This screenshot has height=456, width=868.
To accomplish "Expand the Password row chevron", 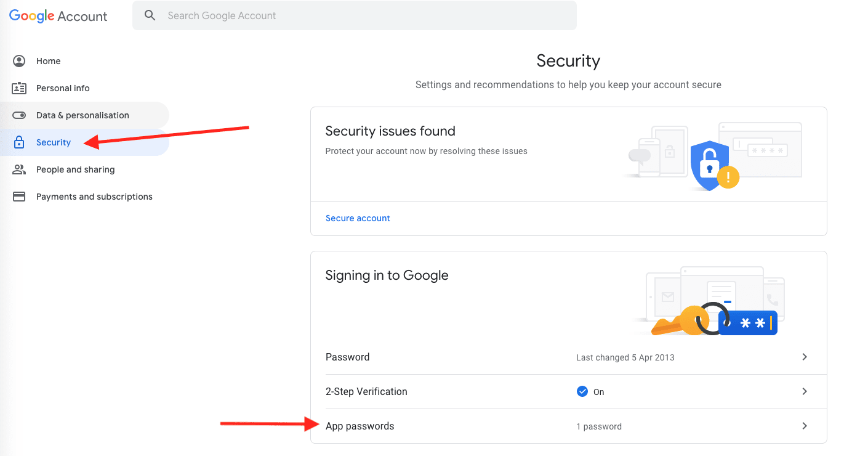I will click(805, 357).
